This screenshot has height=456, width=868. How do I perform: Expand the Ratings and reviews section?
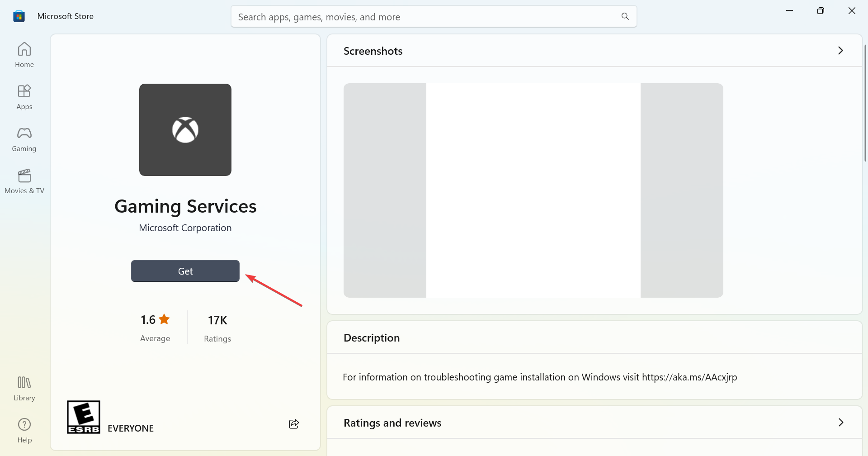[x=840, y=423]
